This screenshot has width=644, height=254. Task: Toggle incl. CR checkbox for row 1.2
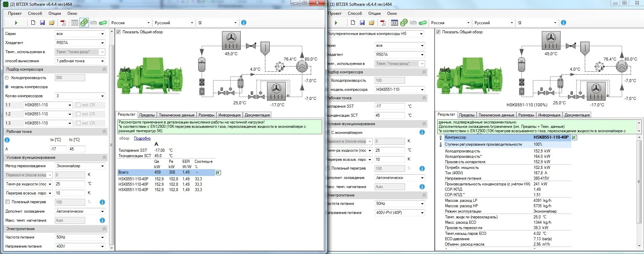point(78,114)
